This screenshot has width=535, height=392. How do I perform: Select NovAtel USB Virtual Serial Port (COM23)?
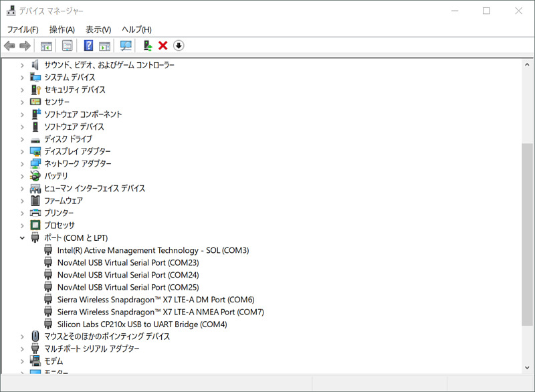pos(128,262)
